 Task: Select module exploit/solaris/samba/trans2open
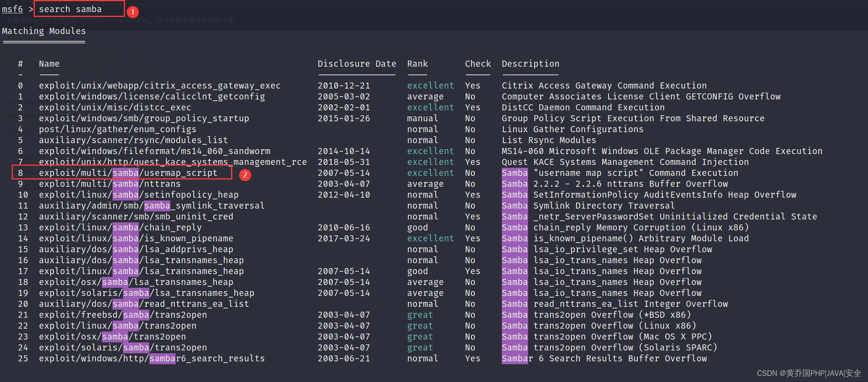(123, 348)
